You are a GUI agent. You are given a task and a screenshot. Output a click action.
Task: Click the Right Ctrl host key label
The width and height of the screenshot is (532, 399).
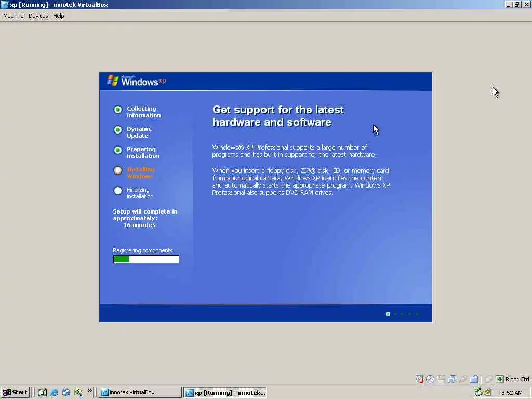click(517, 379)
